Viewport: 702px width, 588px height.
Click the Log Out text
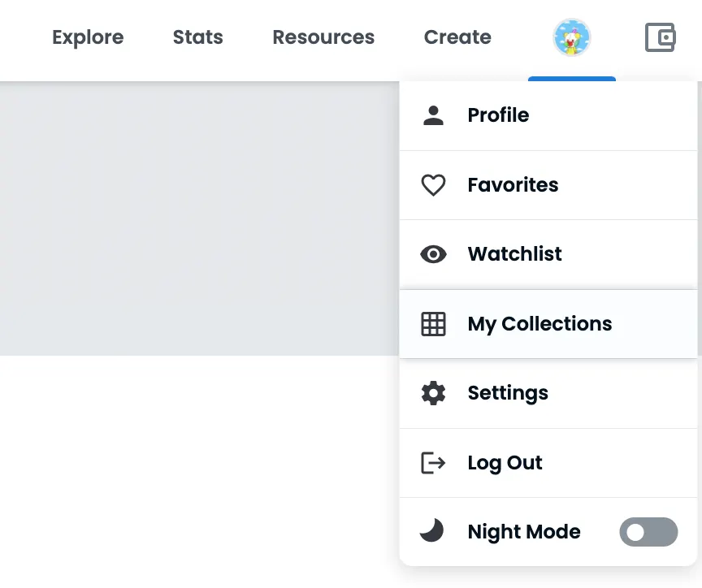[x=505, y=463]
